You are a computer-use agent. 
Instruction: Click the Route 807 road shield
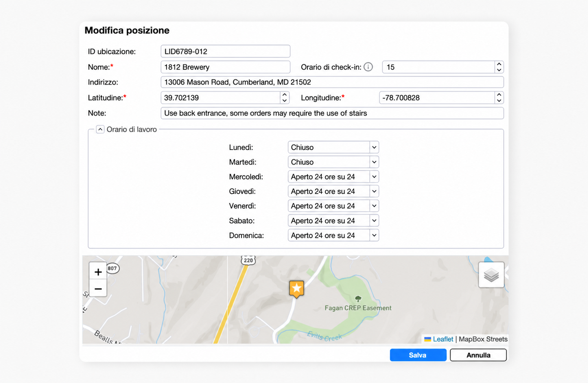(x=112, y=268)
